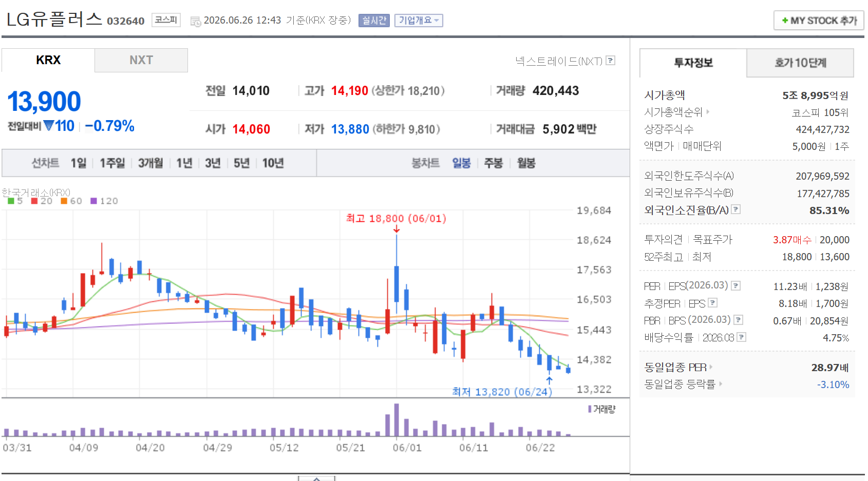Click 거래량 value 420,443
This screenshot has width=868, height=481.
point(556,91)
